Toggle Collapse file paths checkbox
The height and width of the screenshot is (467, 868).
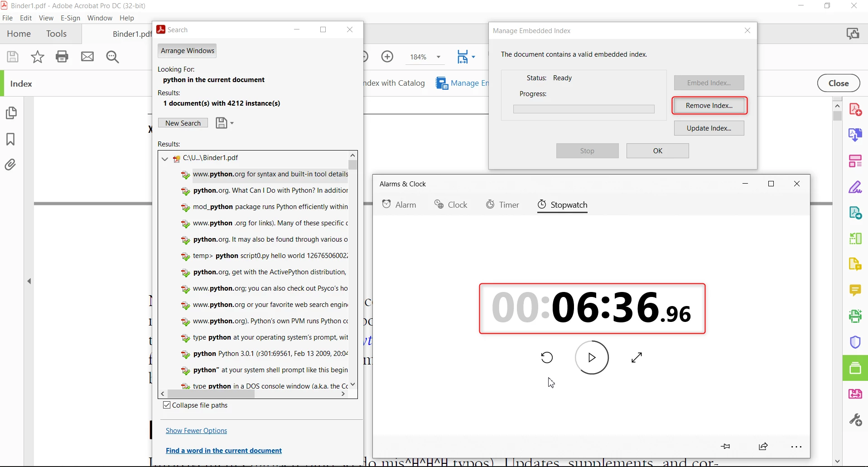(x=167, y=405)
